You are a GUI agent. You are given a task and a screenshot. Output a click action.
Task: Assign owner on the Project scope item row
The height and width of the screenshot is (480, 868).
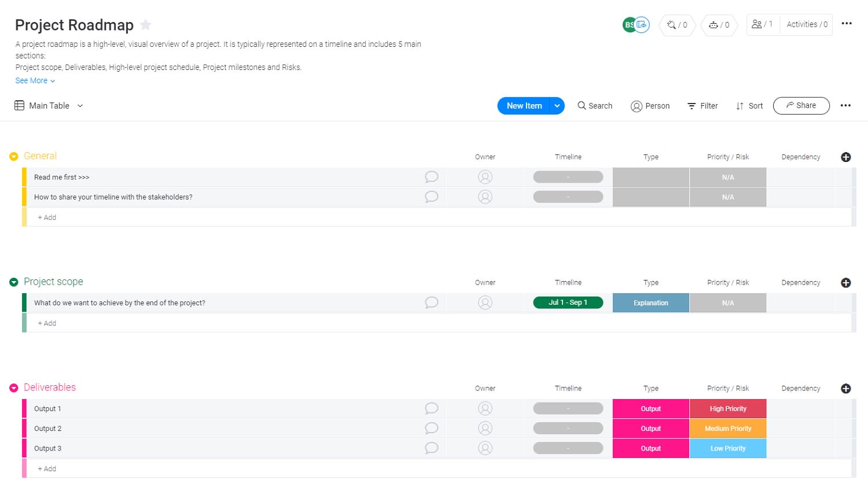point(485,302)
